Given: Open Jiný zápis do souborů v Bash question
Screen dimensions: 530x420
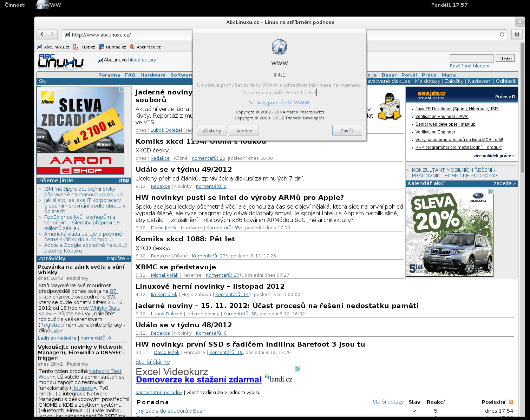Looking at the screenshot, I should tap(171, 411).
